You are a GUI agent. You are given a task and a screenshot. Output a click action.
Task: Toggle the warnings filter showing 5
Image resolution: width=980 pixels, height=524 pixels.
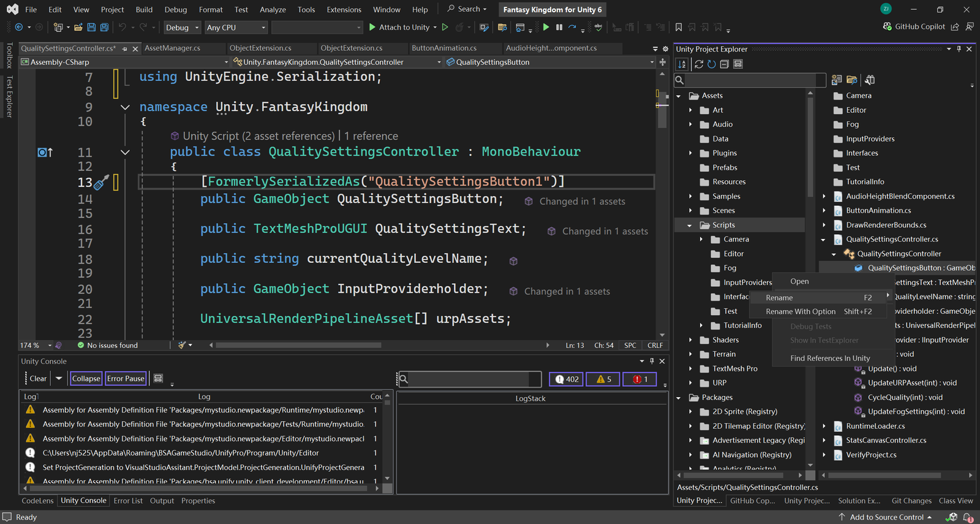coord(603,379)
